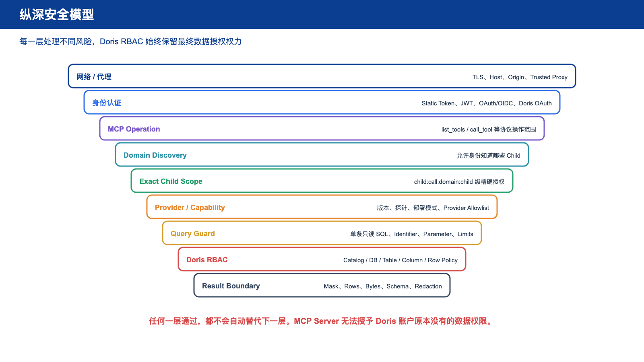
Task: Click the slide title 纵深安全模型
Action: [57, 14]
